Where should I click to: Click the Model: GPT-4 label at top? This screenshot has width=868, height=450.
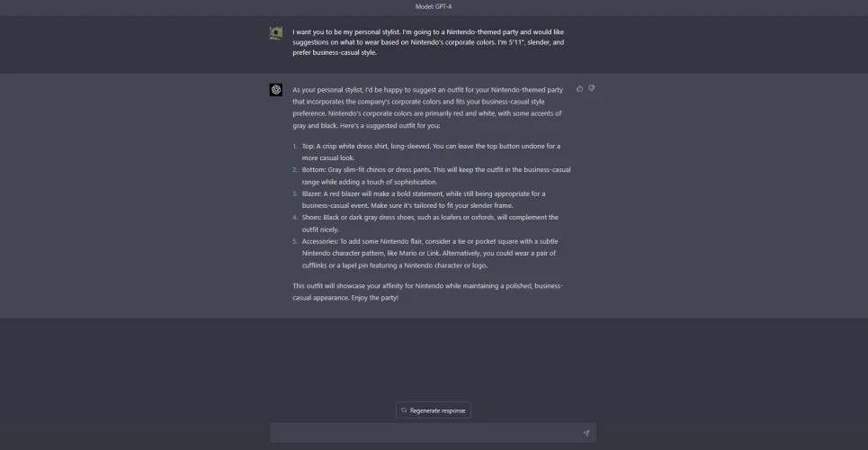tap(434, 6)
